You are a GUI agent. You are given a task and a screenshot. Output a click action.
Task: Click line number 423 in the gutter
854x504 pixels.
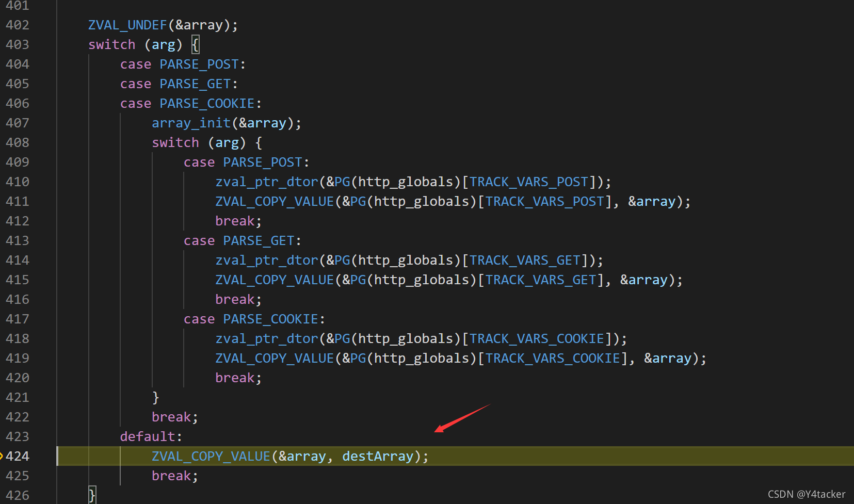(x=18, y=436)
